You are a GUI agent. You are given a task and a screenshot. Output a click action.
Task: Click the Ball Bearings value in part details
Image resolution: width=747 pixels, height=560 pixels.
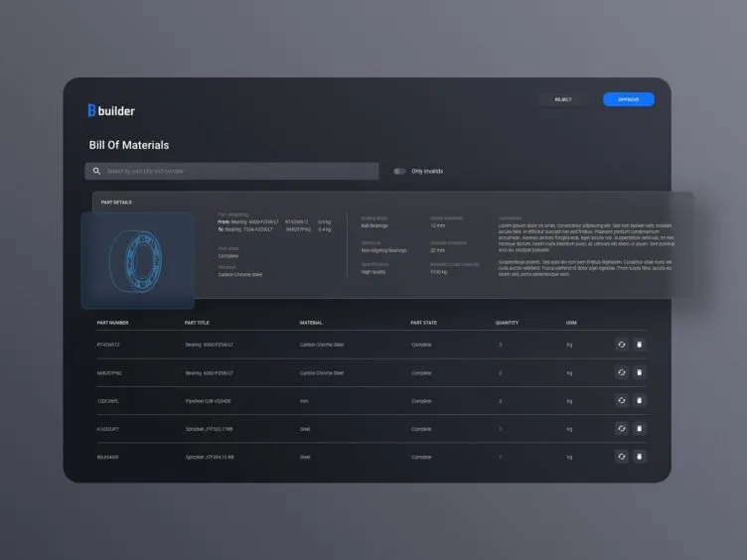click(x=374, y=225)
